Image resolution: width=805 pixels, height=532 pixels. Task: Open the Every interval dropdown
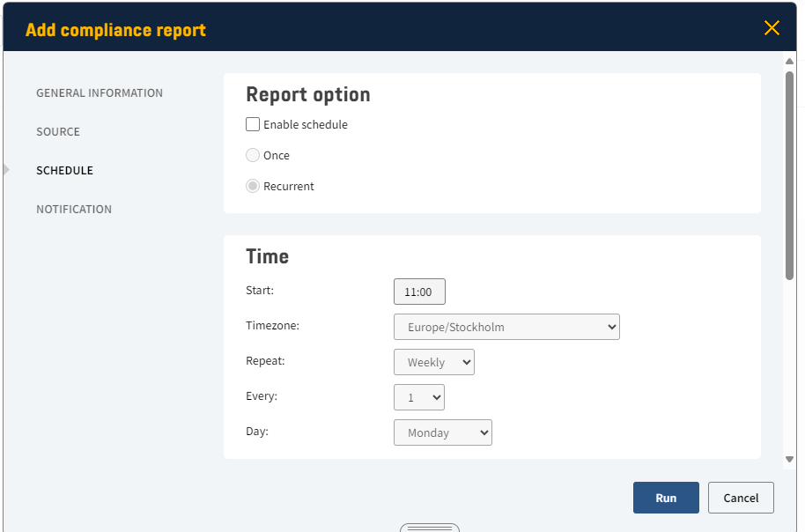(x=418, y=397)
